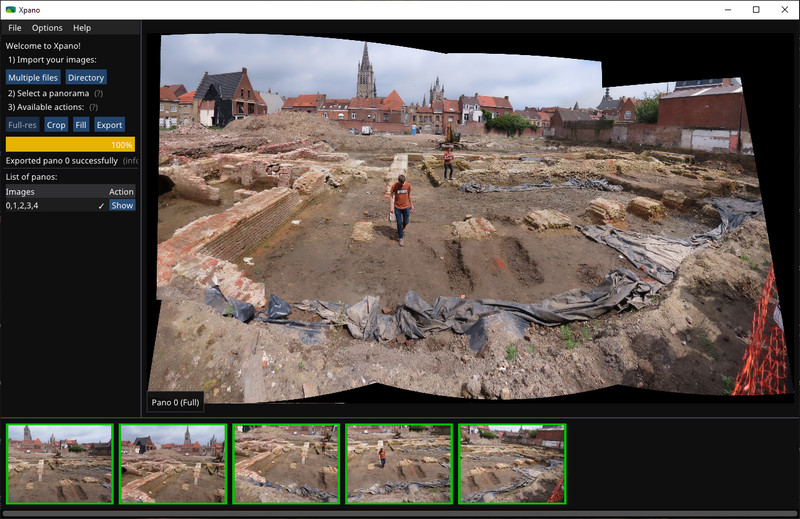Select the fourth thumbnail showing walking man
The image size is (800, 519).
pos(399,464)
